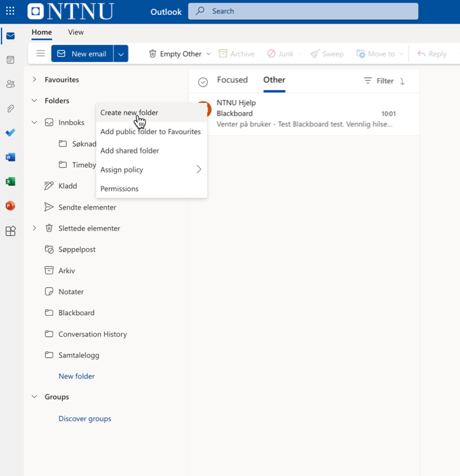
Task: Open the Mail module in sidebar
Action: pyautogui.click(x=10, y=36)
